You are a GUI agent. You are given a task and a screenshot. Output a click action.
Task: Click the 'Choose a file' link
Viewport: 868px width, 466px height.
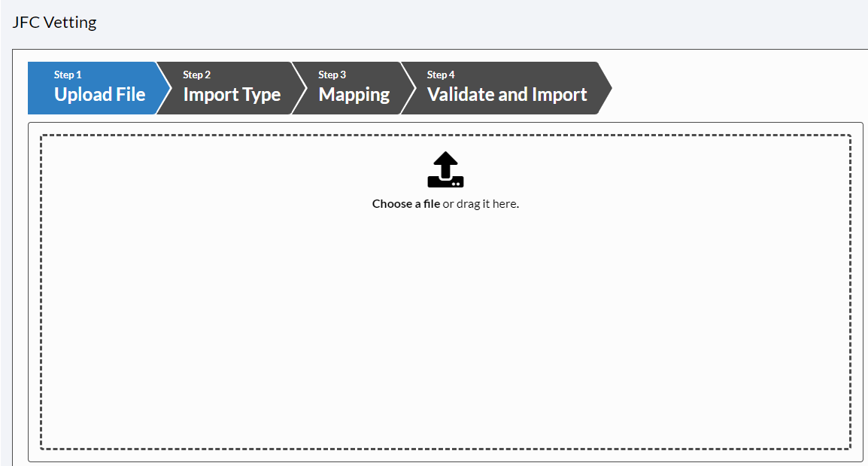405,204
